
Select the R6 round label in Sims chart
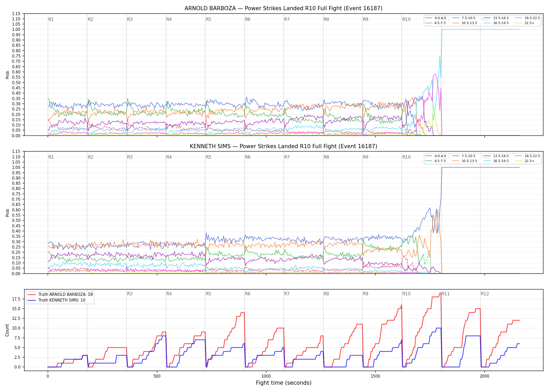point(248,157)
